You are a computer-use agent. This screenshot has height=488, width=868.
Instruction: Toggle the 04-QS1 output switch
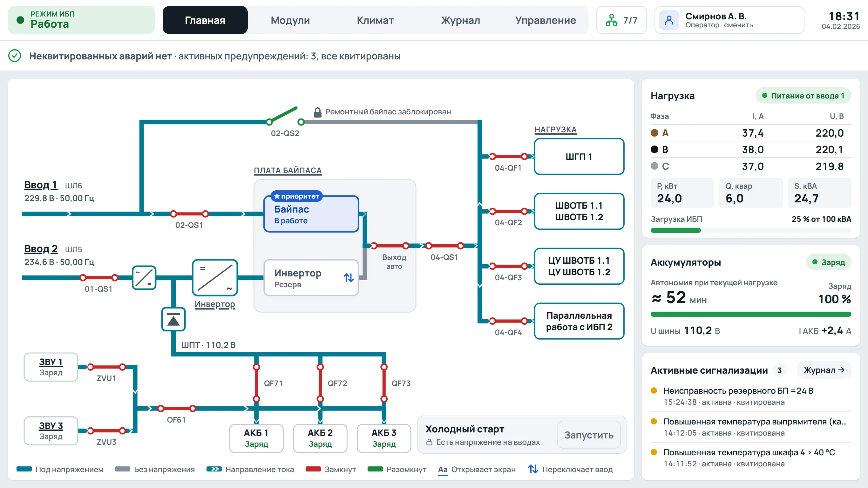click(x=444, y=246)
